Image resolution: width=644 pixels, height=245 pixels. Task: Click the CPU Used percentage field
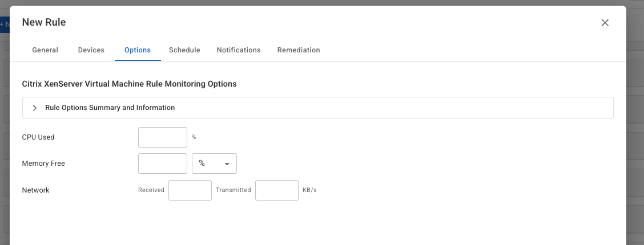pos(163,137)
